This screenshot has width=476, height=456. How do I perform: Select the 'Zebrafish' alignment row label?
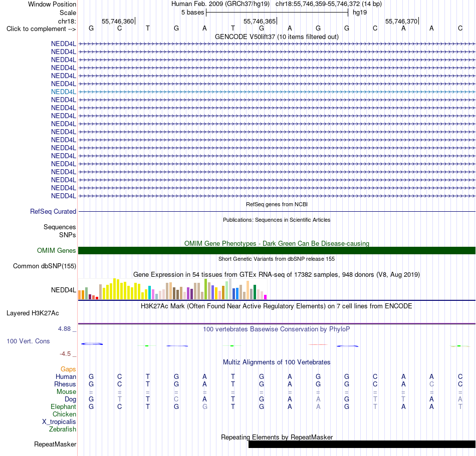pos(63,429)
